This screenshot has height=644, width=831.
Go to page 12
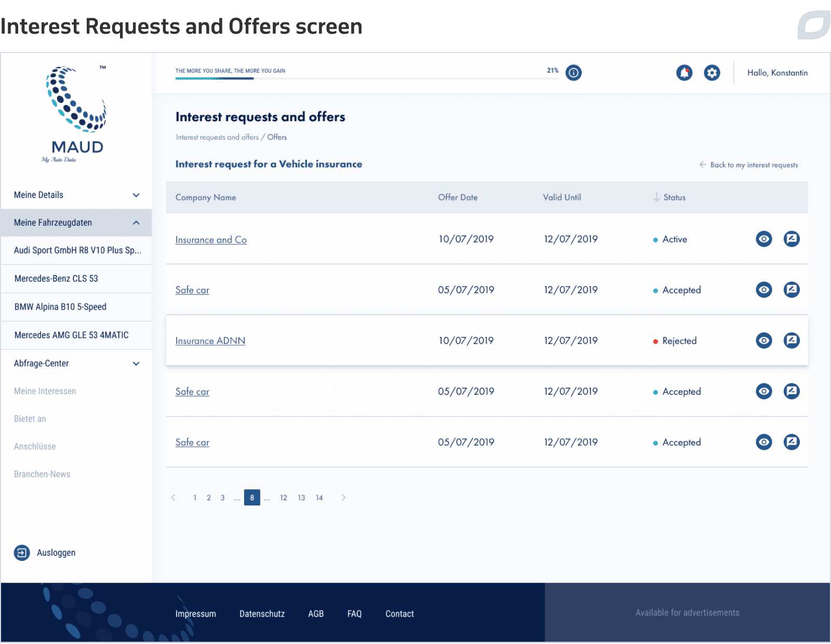(x=284, y=498)
